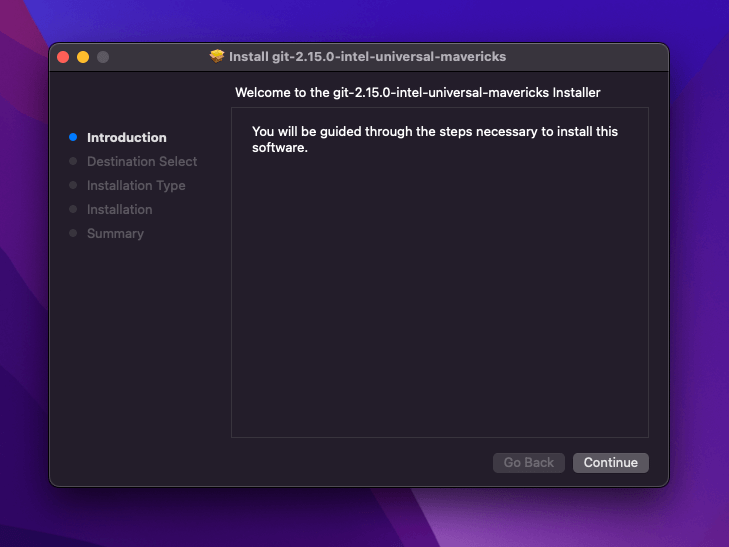
Task: Select the Installation step in the sidebar
Action: coord(120,209)
